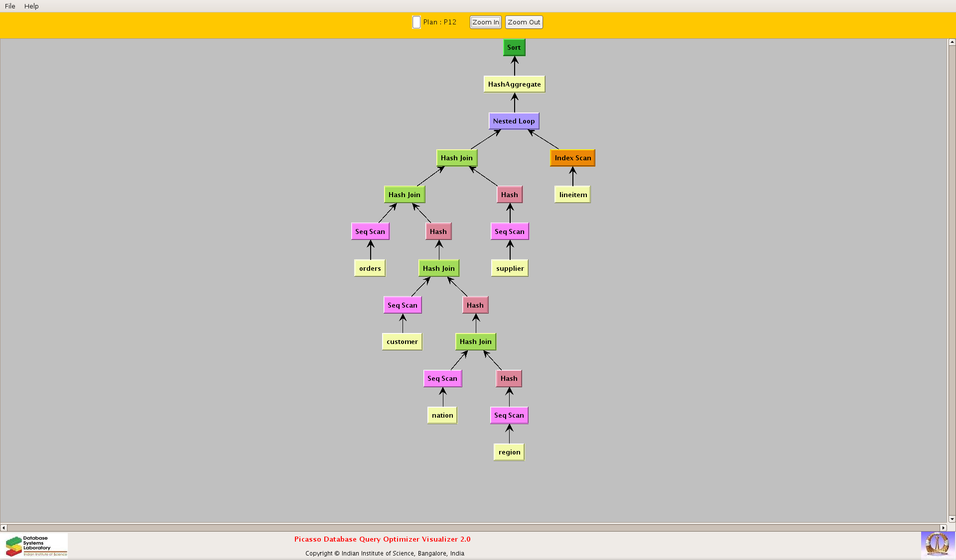Select the nation table node
Viewport: 956px width, 560px height.
click(x=442, y=415)
